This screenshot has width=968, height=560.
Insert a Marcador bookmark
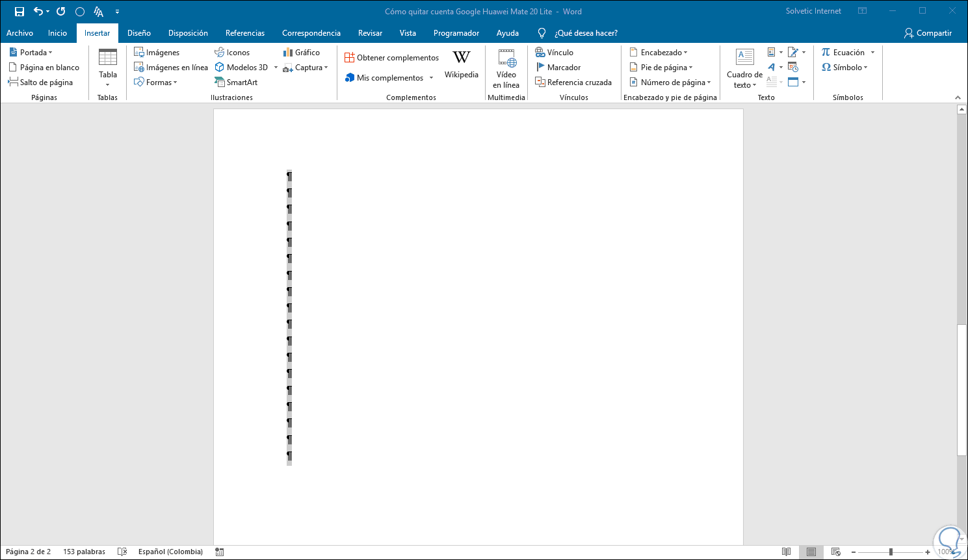point(558,68)
